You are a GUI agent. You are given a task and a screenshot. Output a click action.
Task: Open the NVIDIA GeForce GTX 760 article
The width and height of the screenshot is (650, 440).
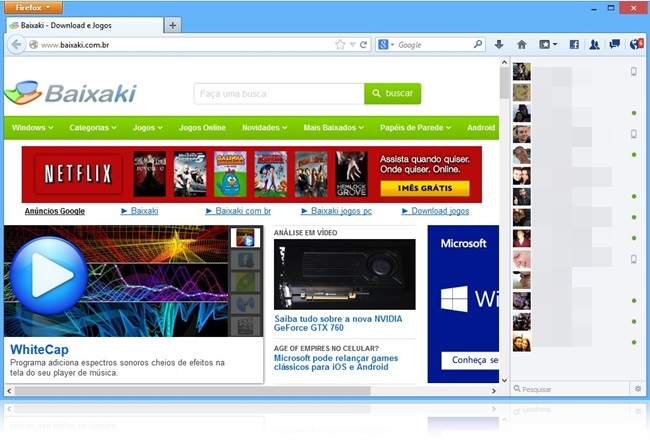point(338,323)
